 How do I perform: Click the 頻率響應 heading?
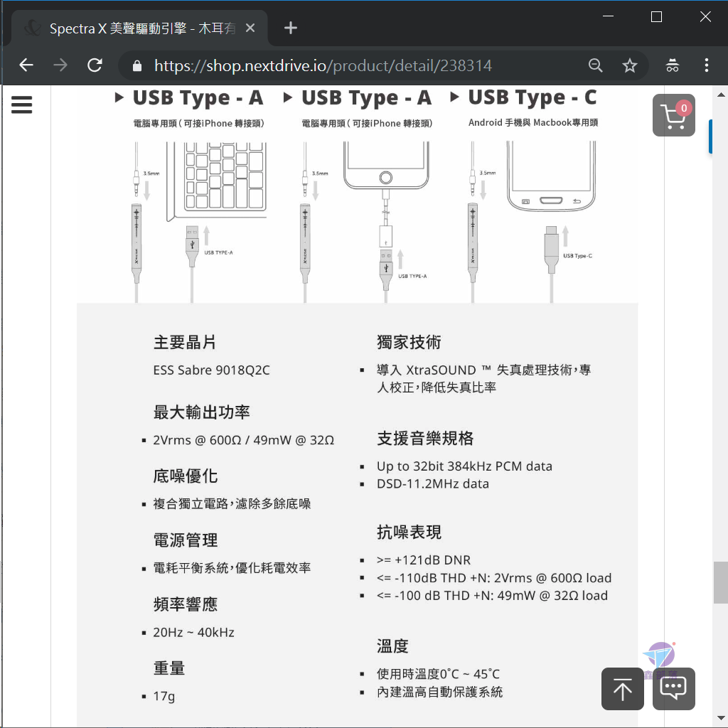[186, 604]
